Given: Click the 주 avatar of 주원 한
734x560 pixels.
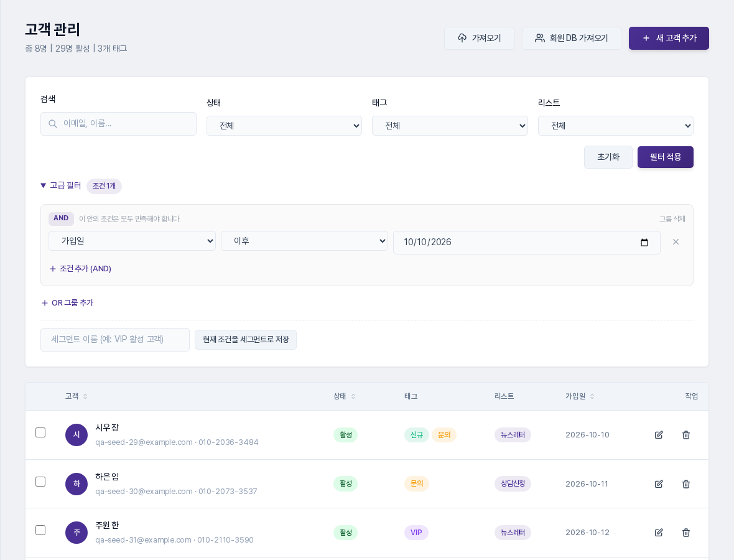Looking at the screenshot, I should pos(77,533).
